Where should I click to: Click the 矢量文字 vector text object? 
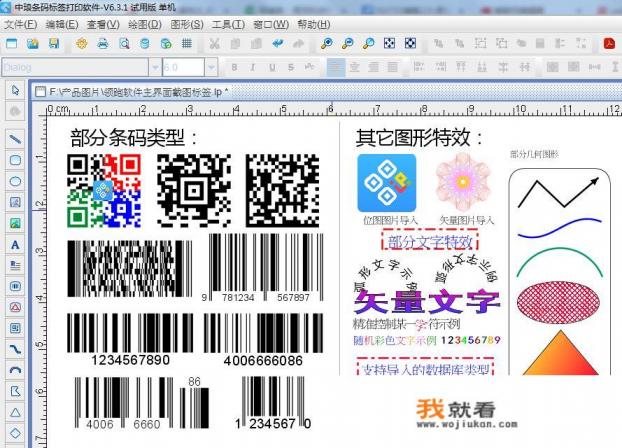427,302
